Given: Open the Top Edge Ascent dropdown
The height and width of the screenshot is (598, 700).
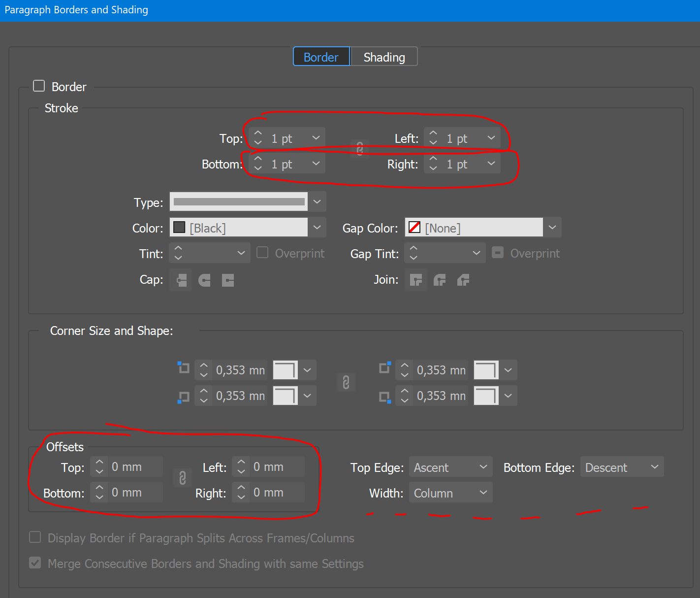Looking at the screenshot, I should tap(450, 467).
